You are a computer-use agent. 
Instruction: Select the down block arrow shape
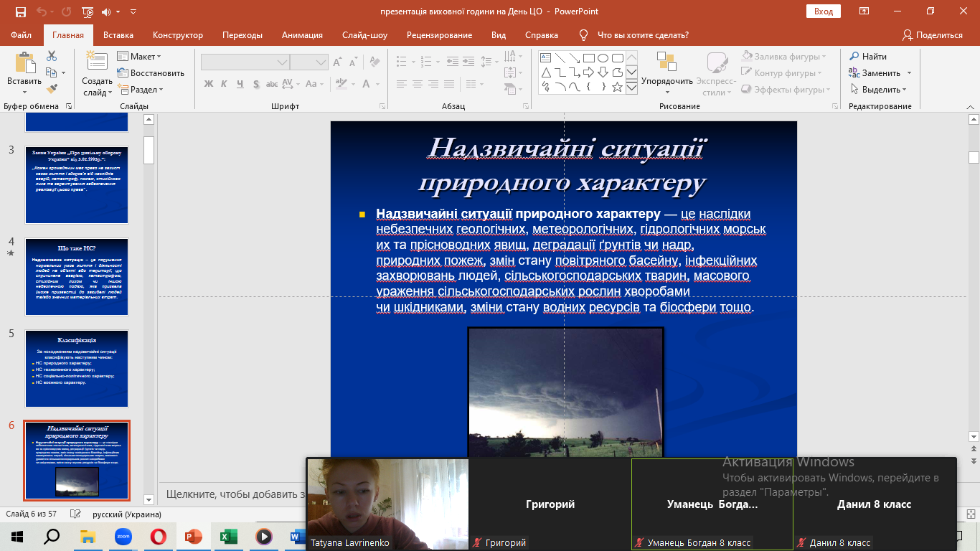coord(603,72)
